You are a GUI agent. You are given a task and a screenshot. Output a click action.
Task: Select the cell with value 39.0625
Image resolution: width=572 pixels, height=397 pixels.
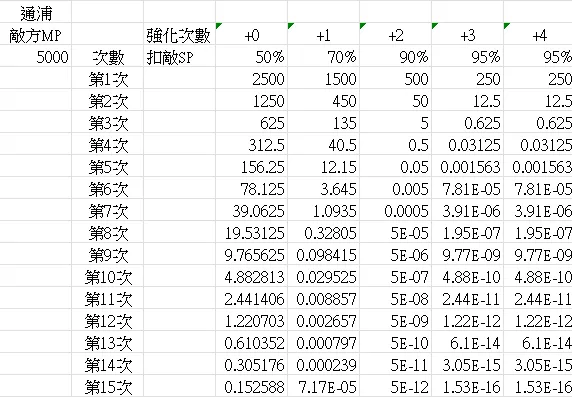pos(251,210)
